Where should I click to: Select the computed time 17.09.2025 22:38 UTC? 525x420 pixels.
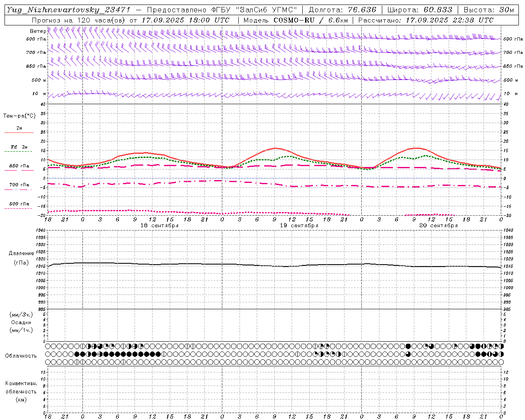(450, 20)
